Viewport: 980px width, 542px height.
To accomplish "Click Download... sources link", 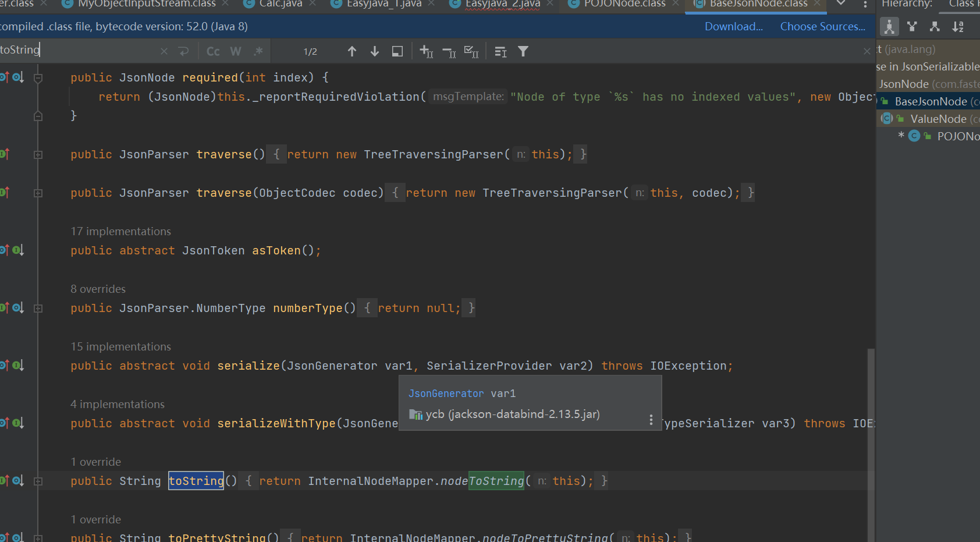I will [x=734, y=26].
